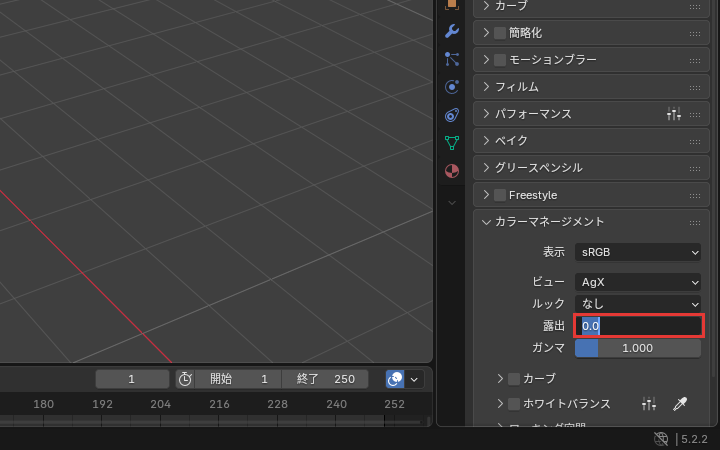Open the dropdown next to auto keying
Image resolution: width=720 pixels, height=450 pixels.
414,379
